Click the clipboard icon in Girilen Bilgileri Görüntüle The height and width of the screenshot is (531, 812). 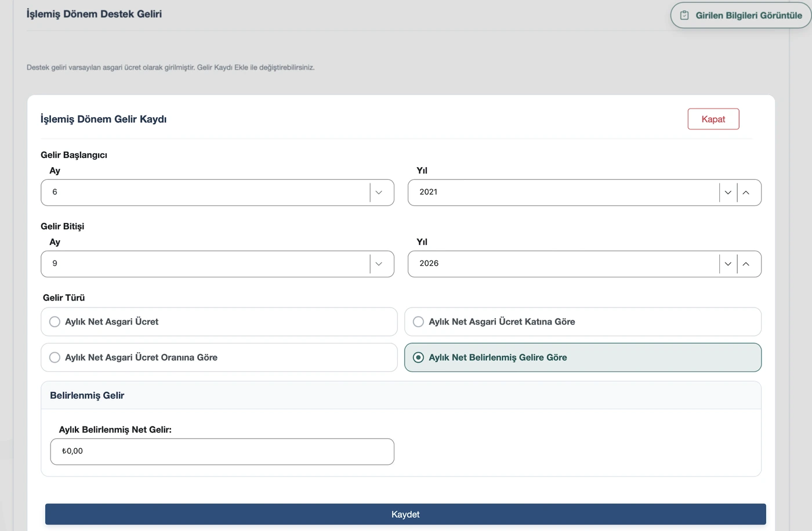[x=684, y=15]
